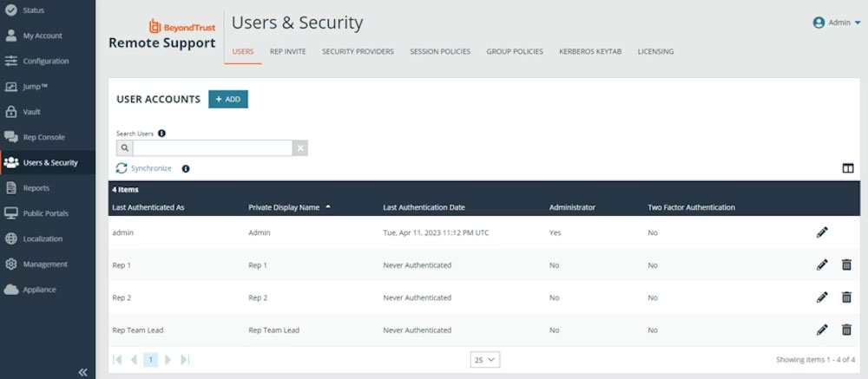Expand the 25 items-per-page dropdown

pos(485,359)
